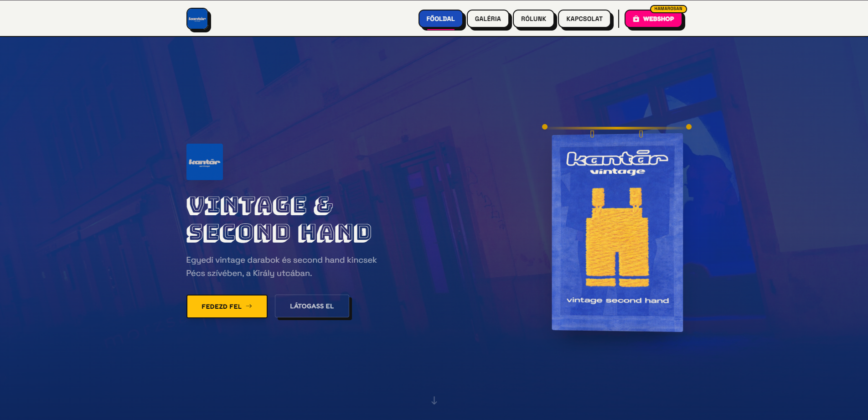This screenshot has height=420, width=868.
Task: Click the Kantár logo in the navbar
Action: tap(198, 19)
